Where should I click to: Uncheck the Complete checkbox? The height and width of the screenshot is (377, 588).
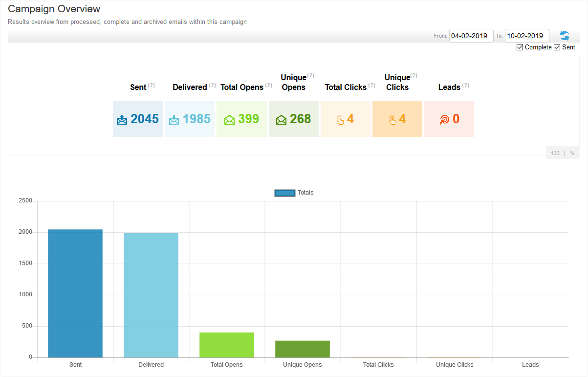tap(520, 47)
